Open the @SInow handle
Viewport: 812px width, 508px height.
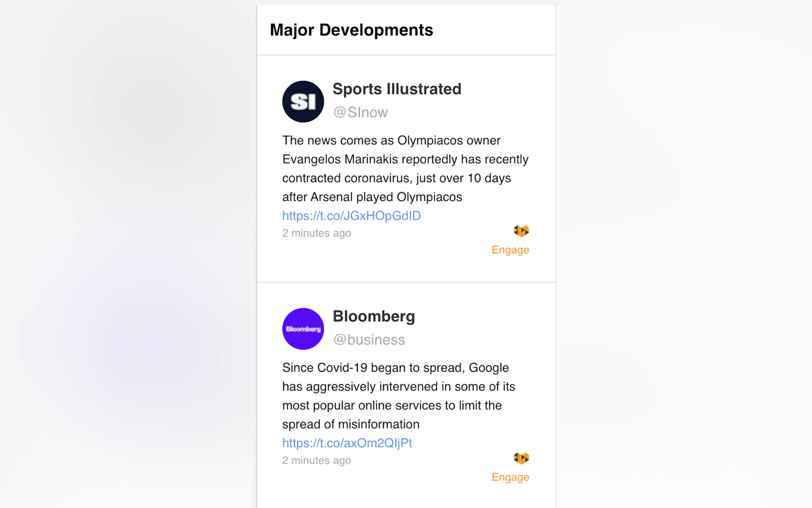[360, 112]
